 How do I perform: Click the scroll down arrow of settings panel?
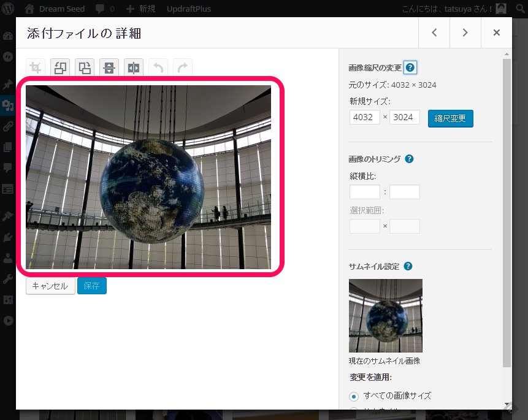coord(507,404)
